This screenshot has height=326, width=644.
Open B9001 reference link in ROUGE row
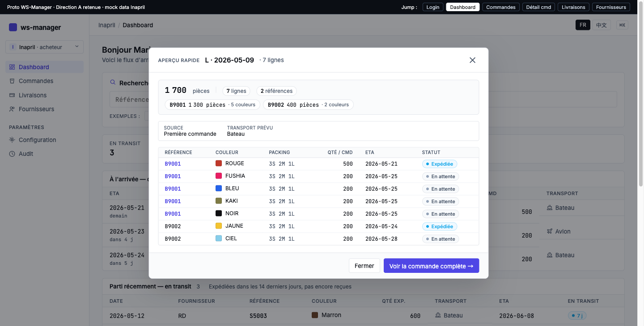click(x=173, y=164)
